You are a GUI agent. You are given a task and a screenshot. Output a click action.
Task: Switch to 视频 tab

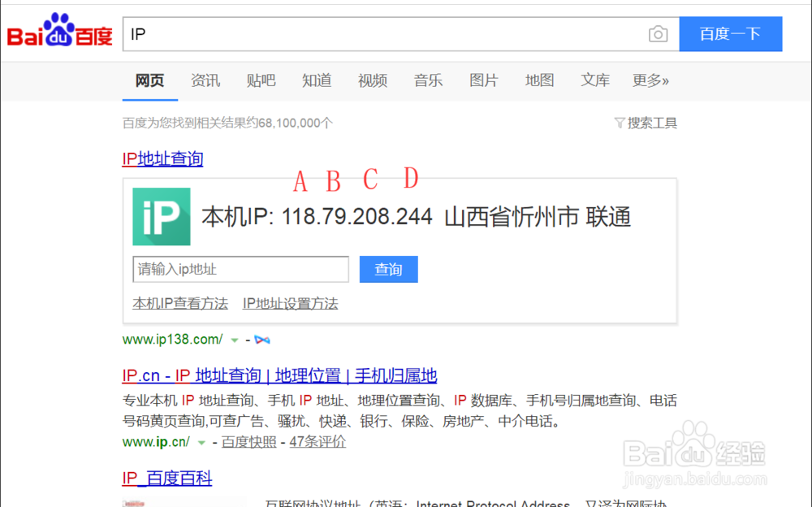tap(373, 80)
